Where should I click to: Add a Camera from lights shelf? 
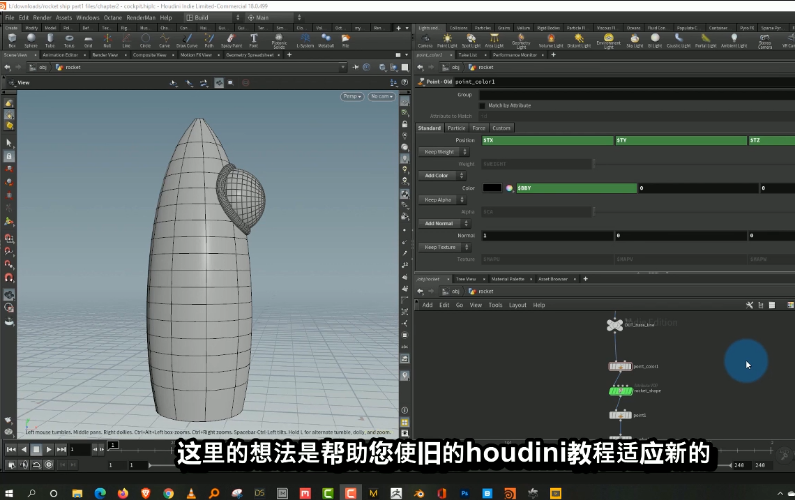click(425, 41)
